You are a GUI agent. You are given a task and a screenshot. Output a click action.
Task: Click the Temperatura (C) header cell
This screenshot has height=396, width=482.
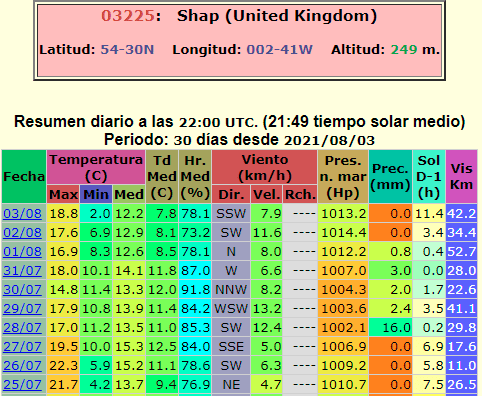pyautogui.click(x=96, y=167)
